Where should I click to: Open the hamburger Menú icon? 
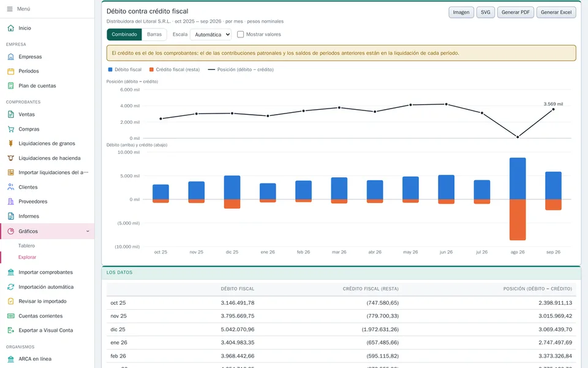click(10, 9)
